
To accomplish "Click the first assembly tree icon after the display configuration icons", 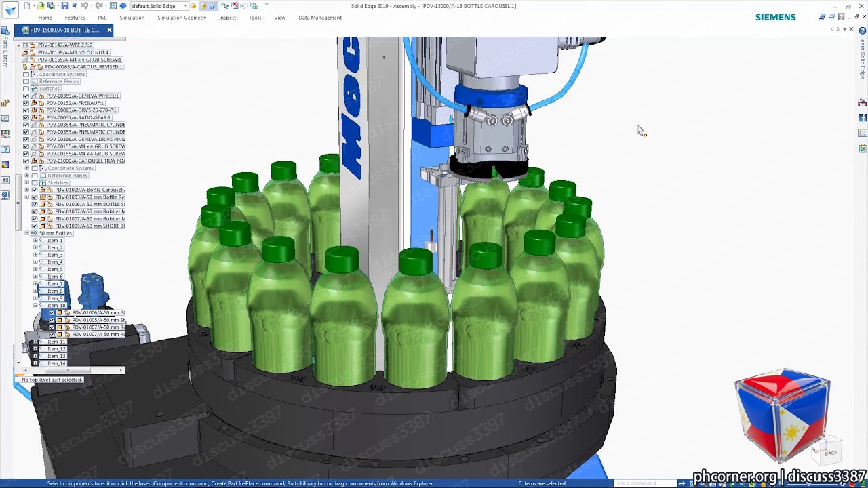I will point(225,6).
